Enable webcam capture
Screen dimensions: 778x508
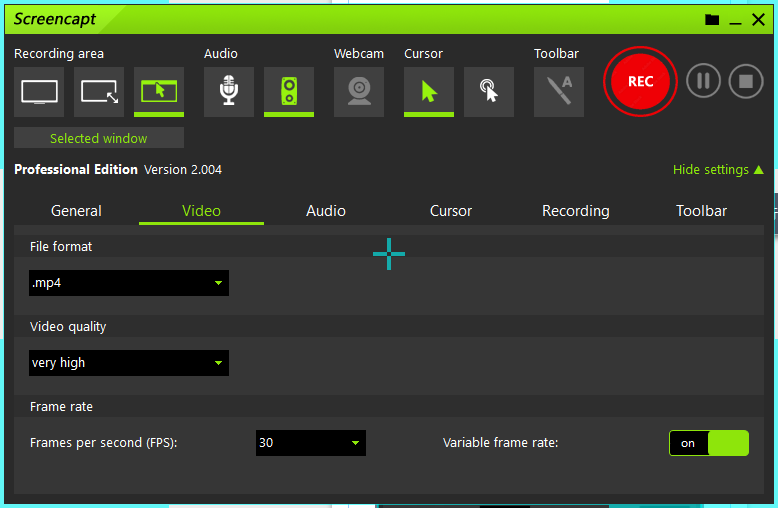pyautogui.click(x=359, y=92)
